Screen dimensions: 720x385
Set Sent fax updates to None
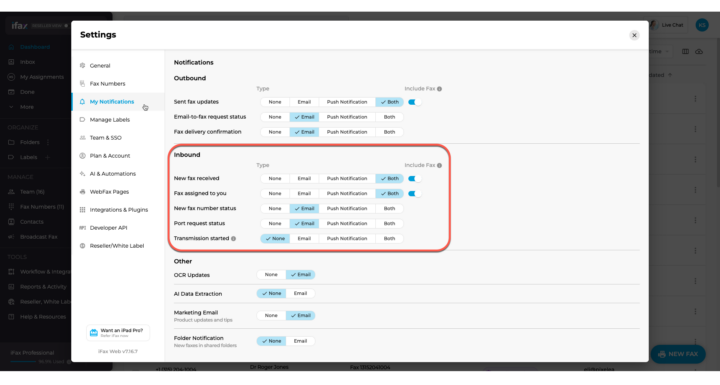click(275, 102)
